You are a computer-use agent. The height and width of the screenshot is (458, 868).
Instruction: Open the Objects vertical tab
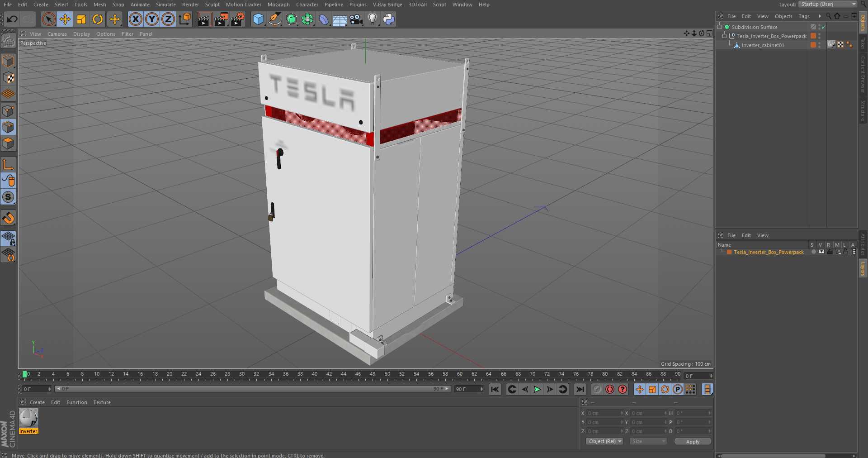[863, 23]
